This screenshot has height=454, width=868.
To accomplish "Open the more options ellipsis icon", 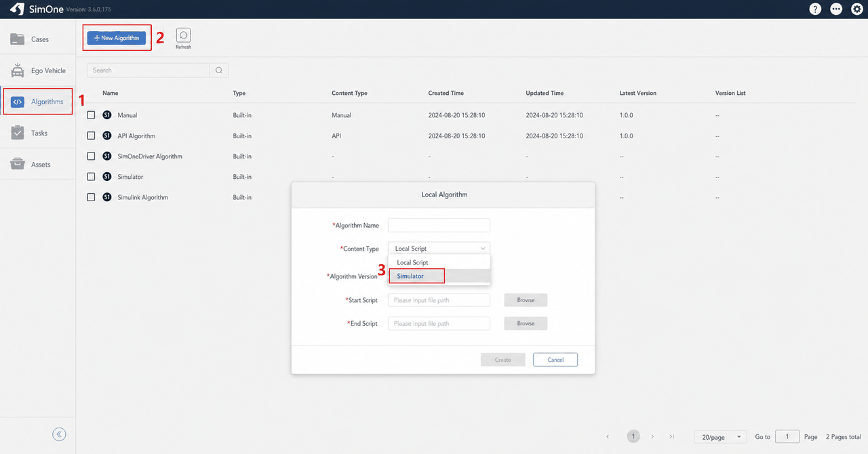I will pos(836,9).
